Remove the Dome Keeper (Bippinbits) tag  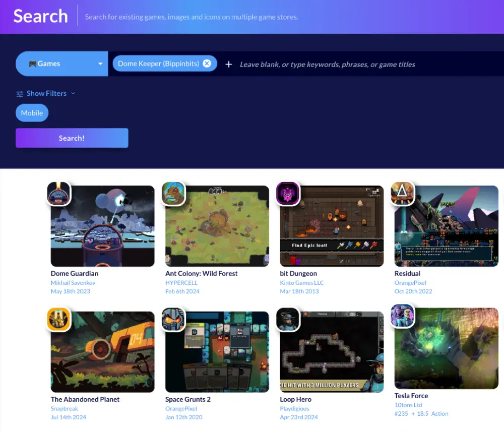[x=207, y=64]
